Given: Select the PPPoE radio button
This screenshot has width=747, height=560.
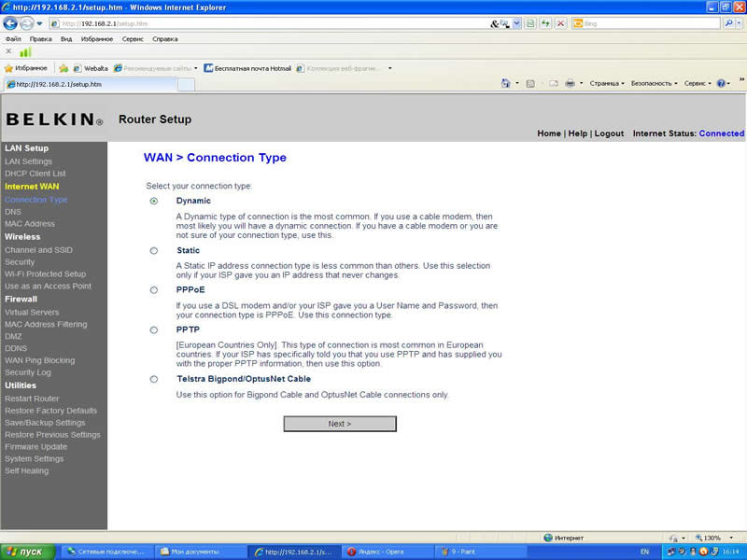Looking at the screenshot, I should [x=154, y=290].
